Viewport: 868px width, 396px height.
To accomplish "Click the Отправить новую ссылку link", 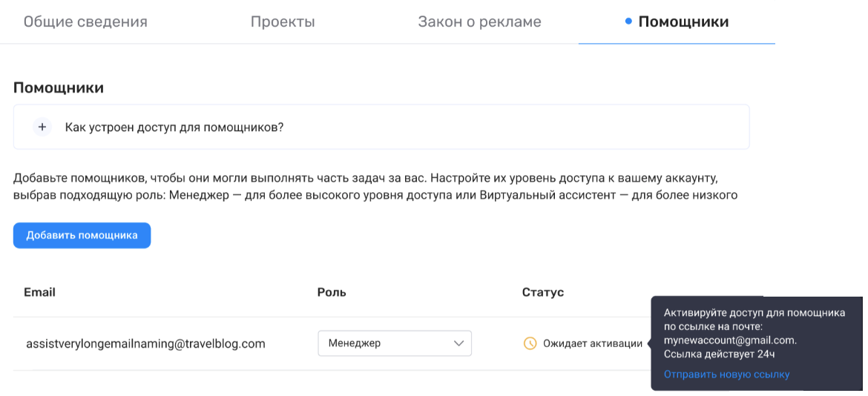I will coord(726,374).
